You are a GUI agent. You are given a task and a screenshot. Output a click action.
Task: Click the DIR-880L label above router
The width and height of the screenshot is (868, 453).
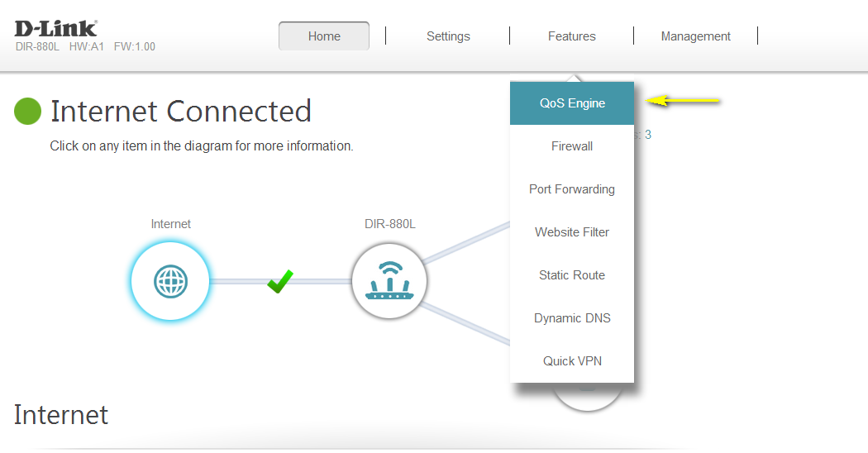tap(389, 224)
